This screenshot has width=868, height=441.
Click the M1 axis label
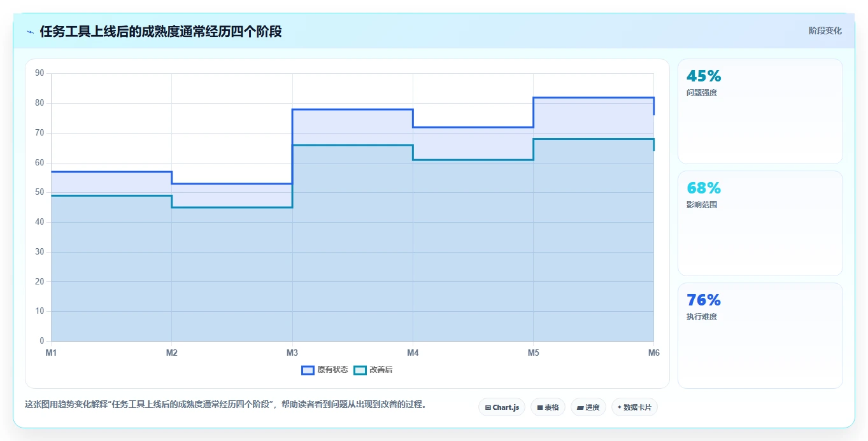(51, 352)
